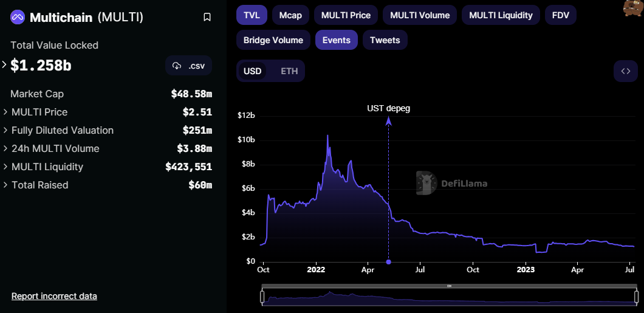Toggle the TVL chart series

click(252, 15)
